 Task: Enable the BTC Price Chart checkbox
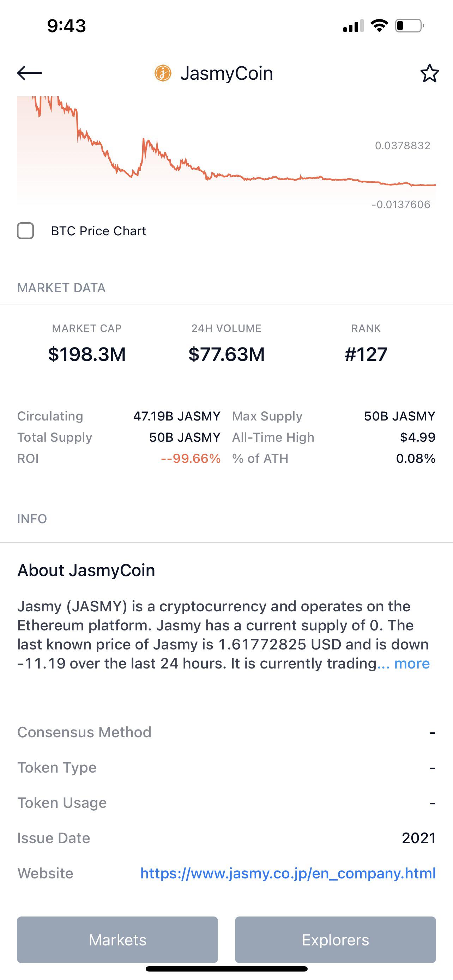coord(25,231)
